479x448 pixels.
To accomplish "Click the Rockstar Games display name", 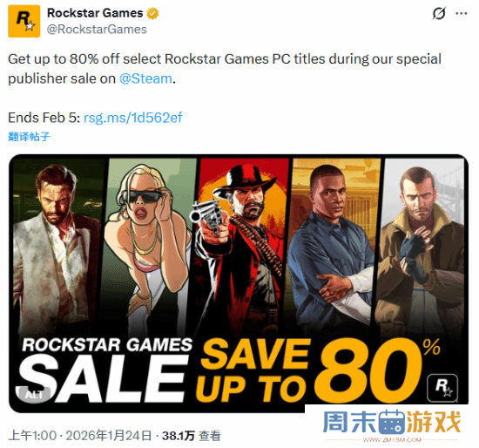I will click(x=95, y=13).
